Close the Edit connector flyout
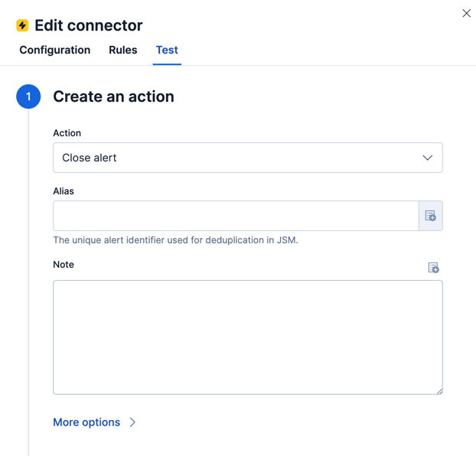Screen dimensions: 476x456 (x=466, y=13)
